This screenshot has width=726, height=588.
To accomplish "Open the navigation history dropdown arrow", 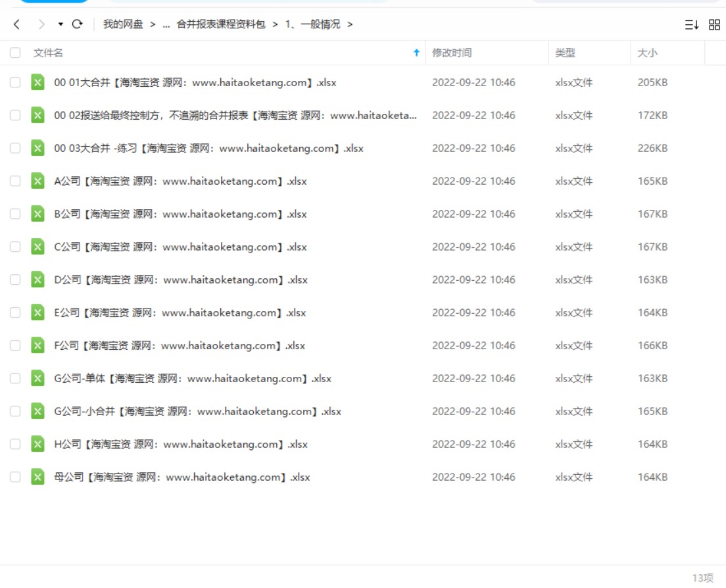I will tap(60, 24).
